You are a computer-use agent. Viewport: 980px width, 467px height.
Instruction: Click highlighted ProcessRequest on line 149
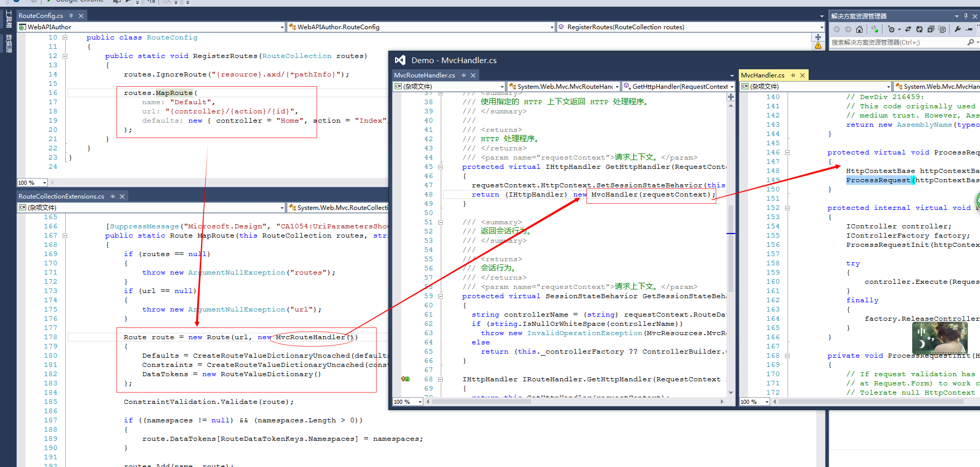(878, 180)
